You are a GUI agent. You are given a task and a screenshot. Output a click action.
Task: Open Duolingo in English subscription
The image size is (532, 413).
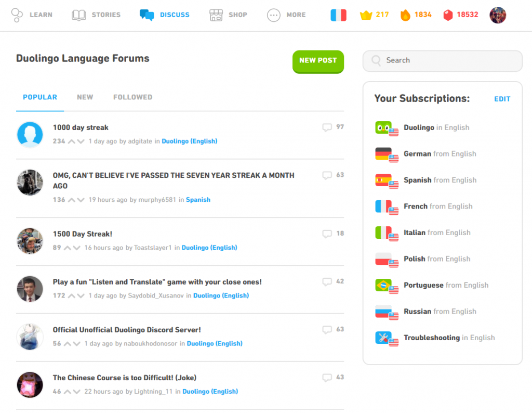point(436,128)
